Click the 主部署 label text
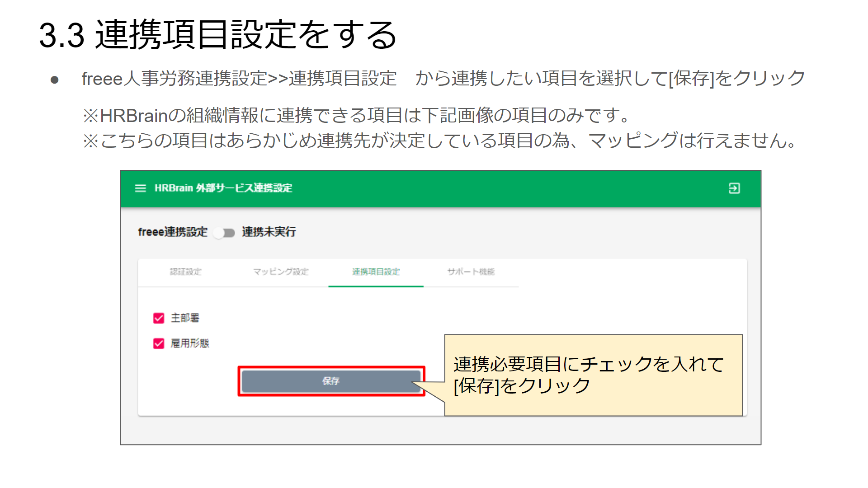This screenshot has width=868, height=488. [x=185, y=318]
